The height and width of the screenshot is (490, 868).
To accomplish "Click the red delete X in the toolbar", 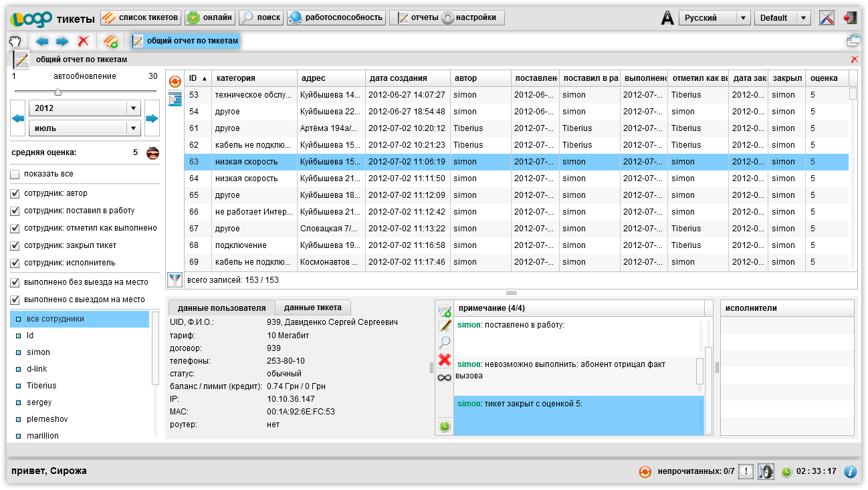I will pos(83,41).
